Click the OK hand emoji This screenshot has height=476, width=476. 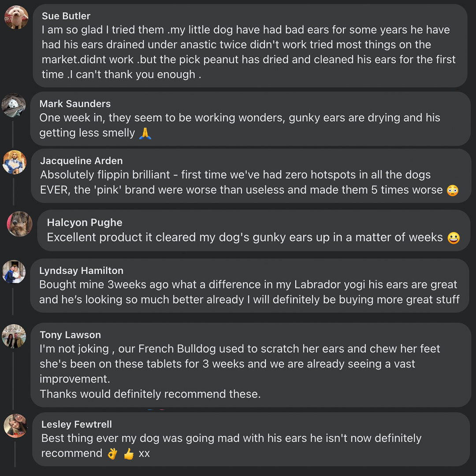tap(113, 454)
